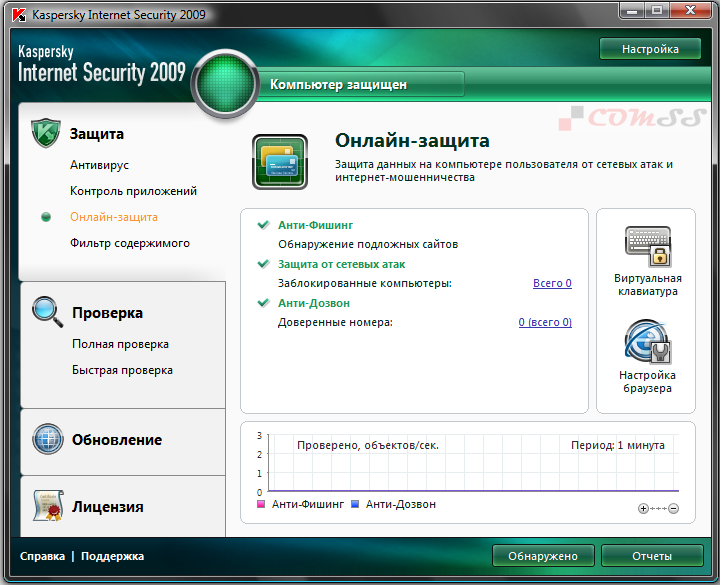Open the Поддержка support link

point(112,556)
